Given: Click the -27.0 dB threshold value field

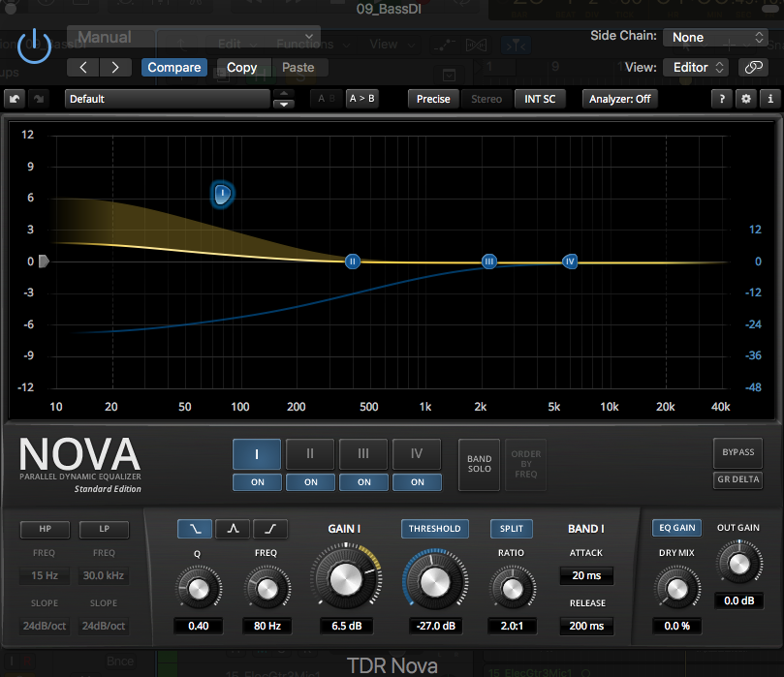Looking at the screenshot, I should pyautogui.click(x=435, y=626).
